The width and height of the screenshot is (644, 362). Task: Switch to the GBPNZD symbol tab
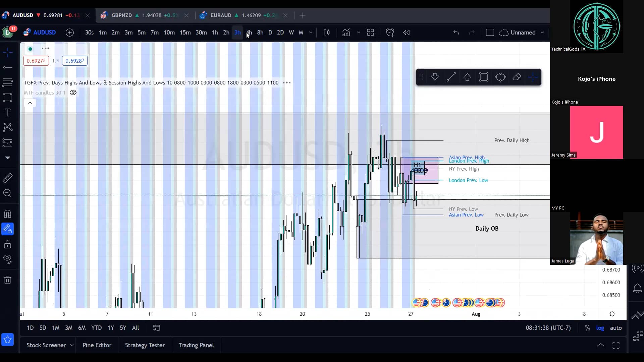click(121, 15)
